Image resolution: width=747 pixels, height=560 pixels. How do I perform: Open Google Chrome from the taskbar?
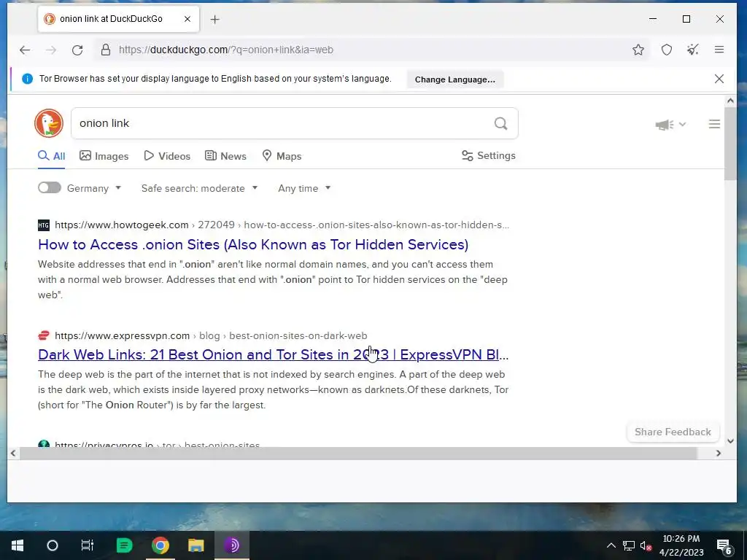tap(160, 545)
